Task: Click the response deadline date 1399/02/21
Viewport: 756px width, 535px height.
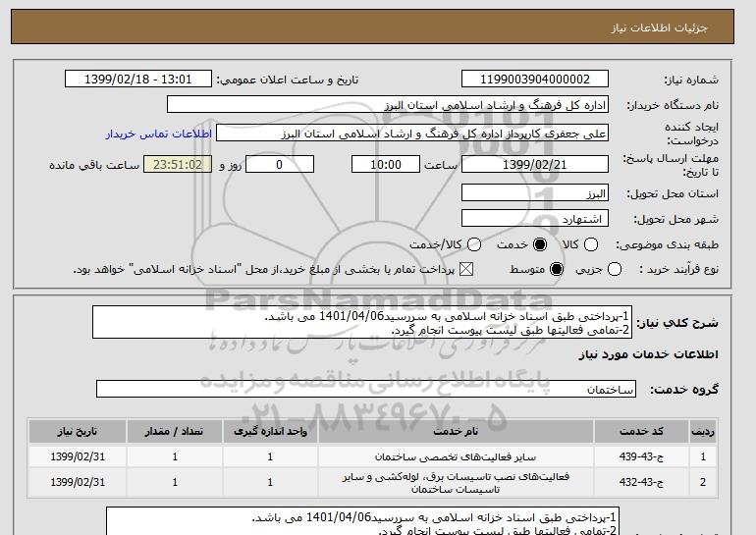Action: tap(535, 164)
